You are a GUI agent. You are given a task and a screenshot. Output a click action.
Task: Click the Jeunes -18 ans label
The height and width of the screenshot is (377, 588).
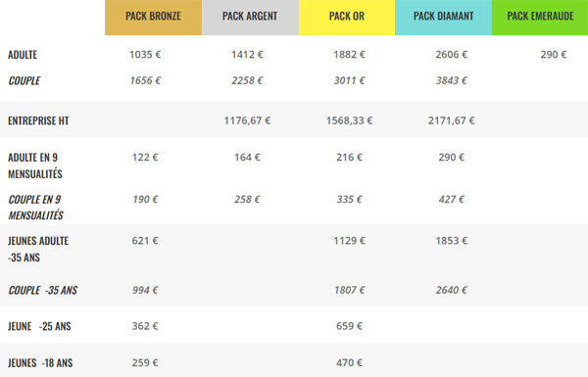pyautogui.click(x=40, y=363)
